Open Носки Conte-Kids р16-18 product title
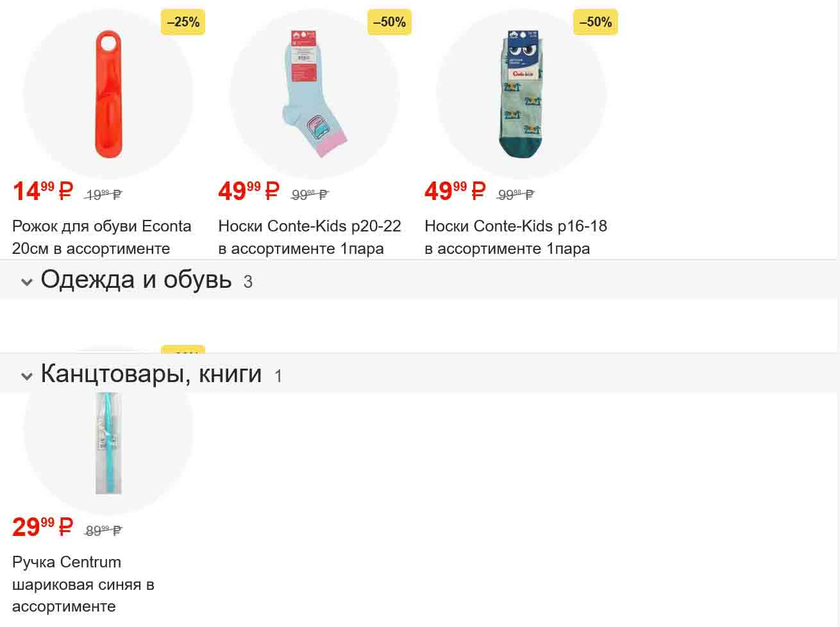 tap(516, 237)
